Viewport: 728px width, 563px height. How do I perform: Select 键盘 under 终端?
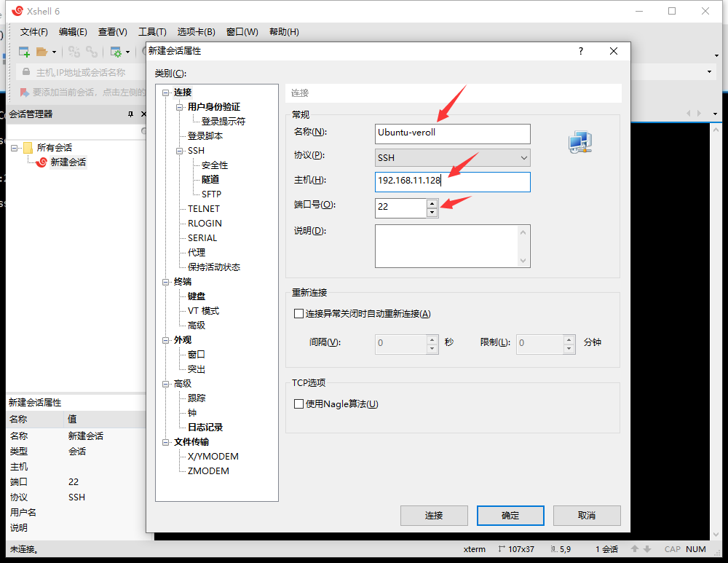[x=197, y=296]
